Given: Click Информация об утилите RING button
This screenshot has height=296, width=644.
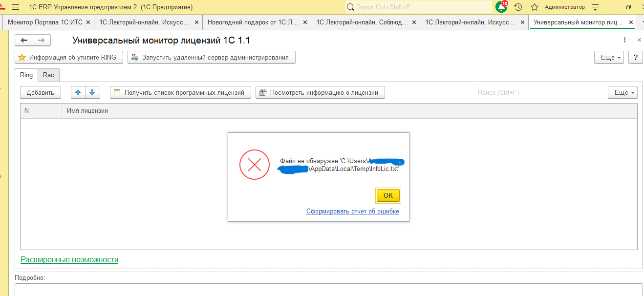Looking at the screenshot, I should pos(68,57).
